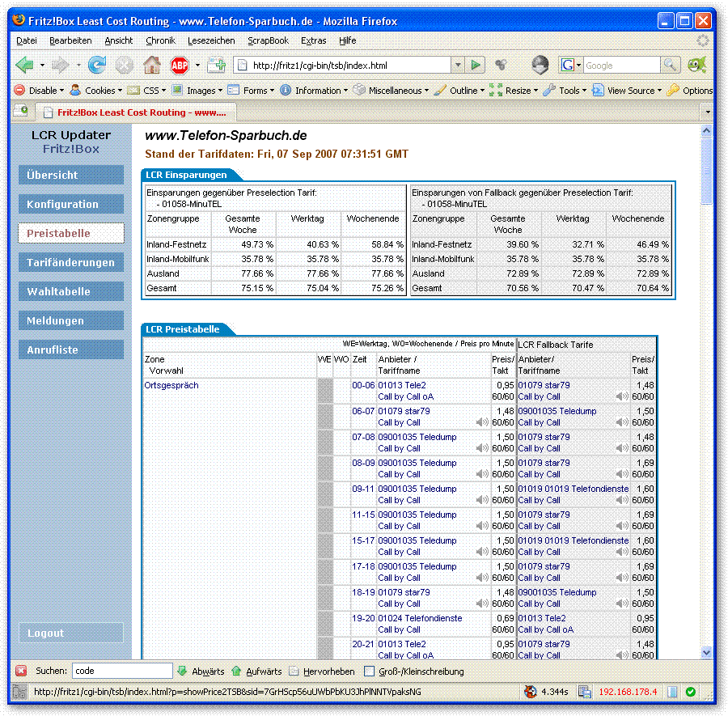The width and height of the screenshot is (728, 716).
Task: Close the find bar with red X
Action: click(21, 671)
